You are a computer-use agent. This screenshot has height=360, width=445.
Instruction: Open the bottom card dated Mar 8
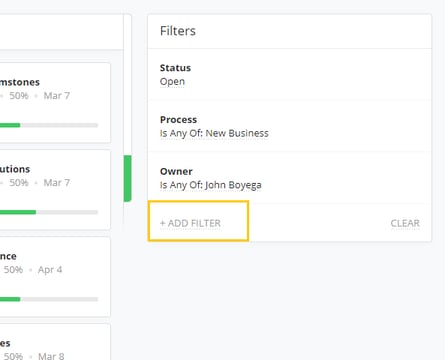(55, 342)
